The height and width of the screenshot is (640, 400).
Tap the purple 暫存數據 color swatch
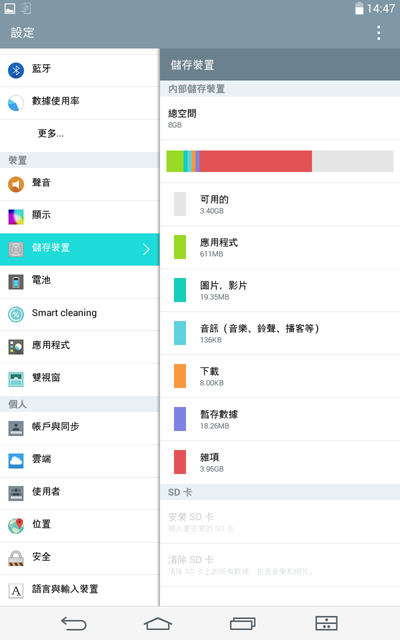click(180, 419)
